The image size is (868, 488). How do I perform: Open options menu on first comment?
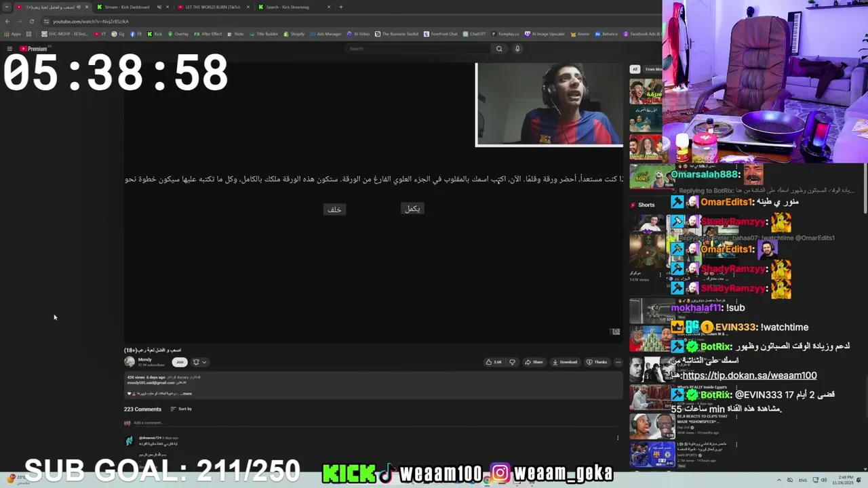(x=618, y=438)
